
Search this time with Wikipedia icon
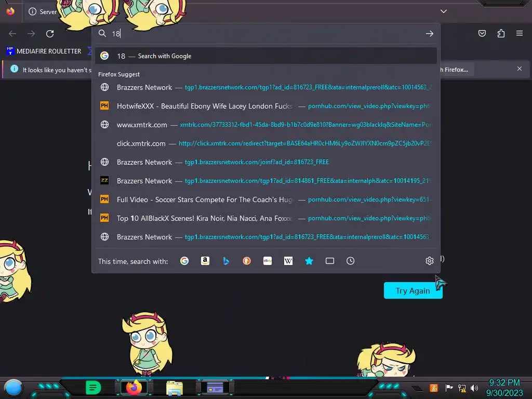click(288, 261)
